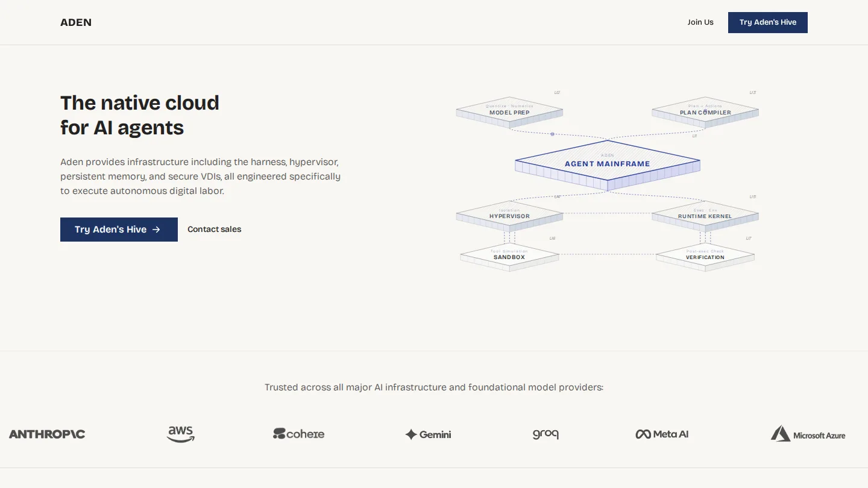Image resolution: width=868 pixels, height=488 pixels.
Task: Click the header Try Aden's Hive button
Action: (768, 22)
